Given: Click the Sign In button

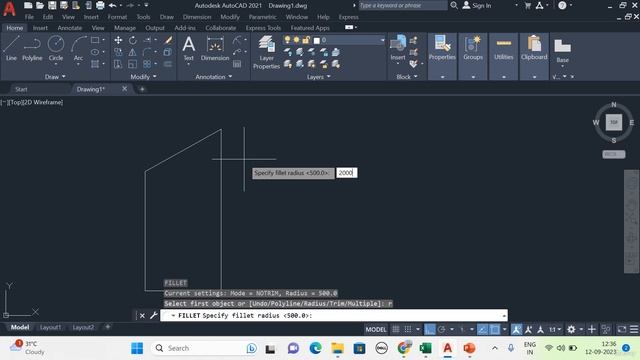Looking at the screenshot, I should (477, 5).
